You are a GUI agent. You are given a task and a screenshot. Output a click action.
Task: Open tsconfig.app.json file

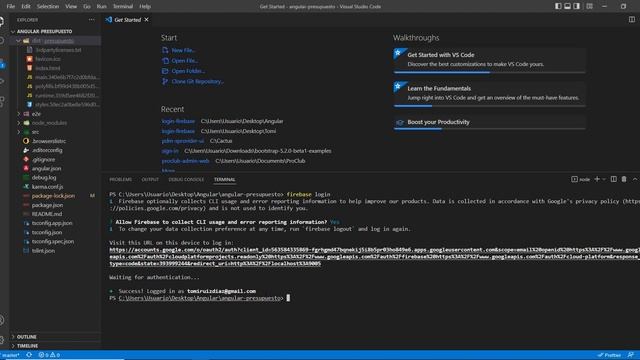click(52, 223)
